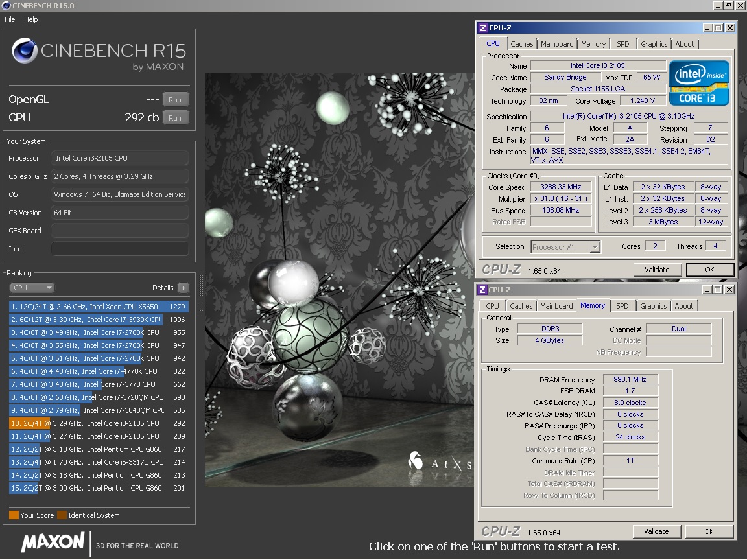Close the upper CPU-Z window
This screenshot has width=747, height=560.
[x=730, y=28]
